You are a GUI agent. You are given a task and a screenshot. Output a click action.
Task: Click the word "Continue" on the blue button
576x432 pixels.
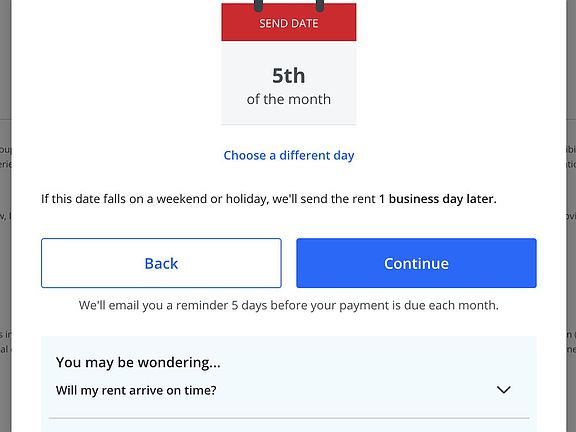tap(416, 263)
